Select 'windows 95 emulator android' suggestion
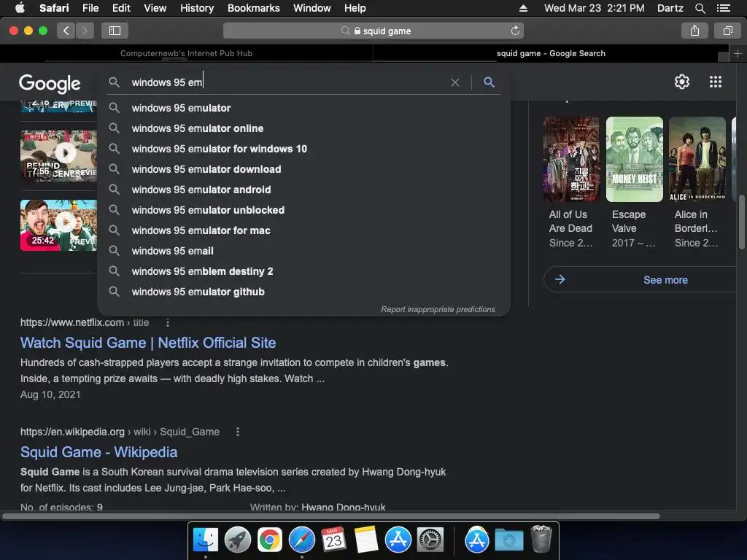Screen dimensions: 747x560 click(304, 190)
